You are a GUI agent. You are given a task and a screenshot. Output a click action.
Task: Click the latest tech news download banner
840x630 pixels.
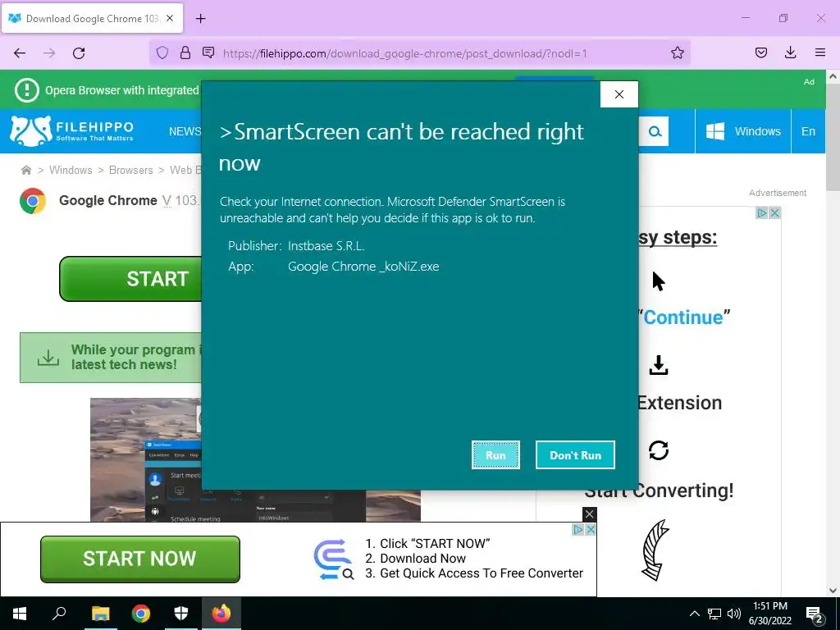pyautogui.click(x=111, y=358)
